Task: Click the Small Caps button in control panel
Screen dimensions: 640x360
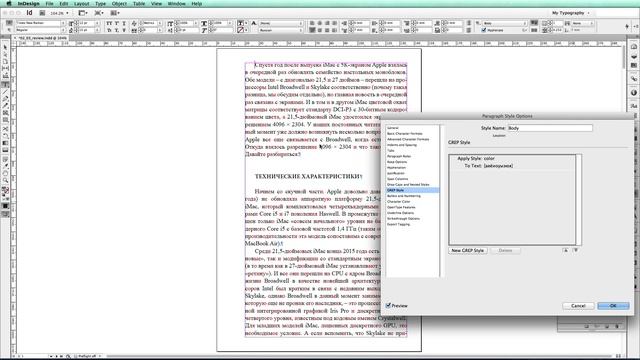Action: pos(109,30)
